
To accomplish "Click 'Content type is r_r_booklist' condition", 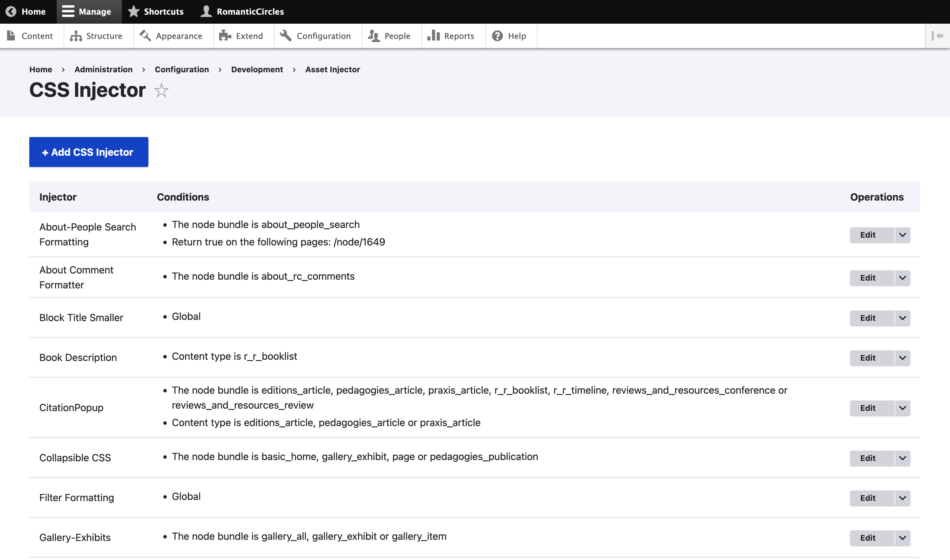I will [x=234, y=356].
